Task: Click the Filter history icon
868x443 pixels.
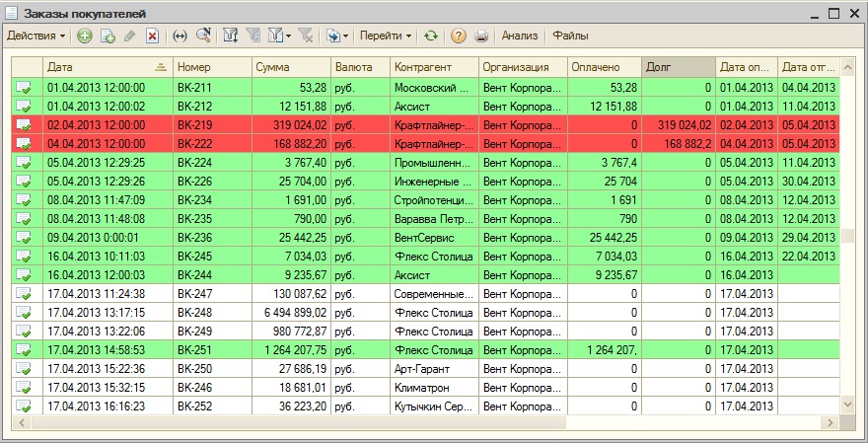Action: (275, 37)
